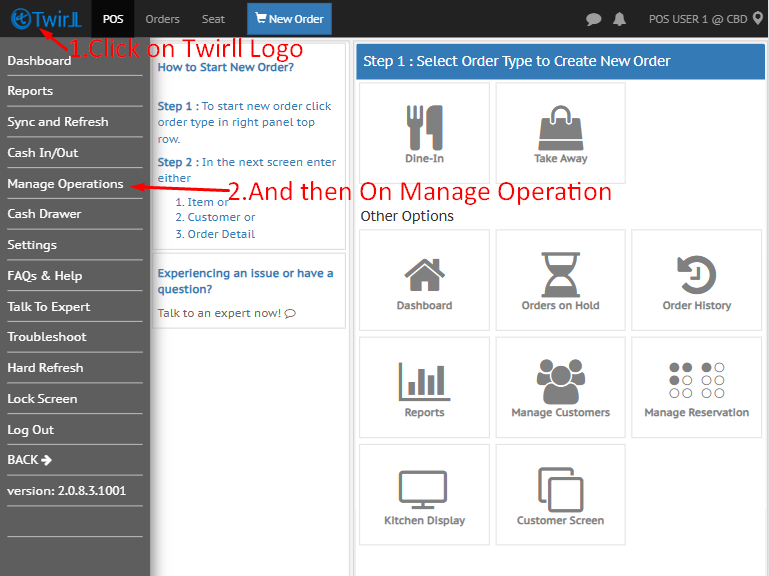Open the notifications bell icon
The width and height of the screenshot is (769, 576).
[x=620, y=19]
